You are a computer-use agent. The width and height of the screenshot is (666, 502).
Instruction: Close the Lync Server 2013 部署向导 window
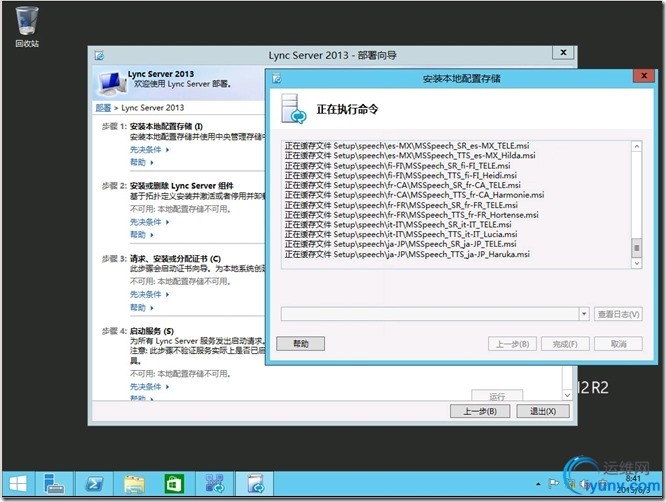(563, 52)
